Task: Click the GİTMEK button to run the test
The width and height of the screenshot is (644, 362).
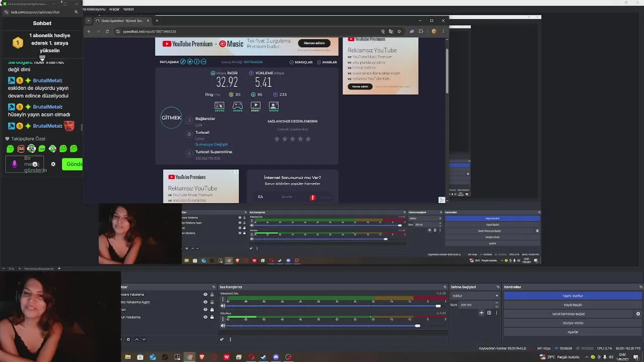Action: click(x=171, y=118)
